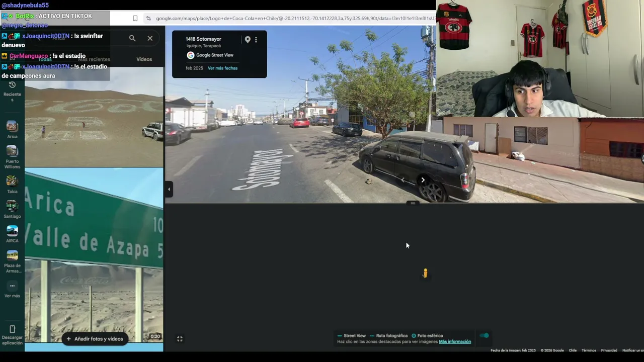This screenshot has width=644, height=362.
Task: Toggle the Street View layer switch
Action: (484, 335)
